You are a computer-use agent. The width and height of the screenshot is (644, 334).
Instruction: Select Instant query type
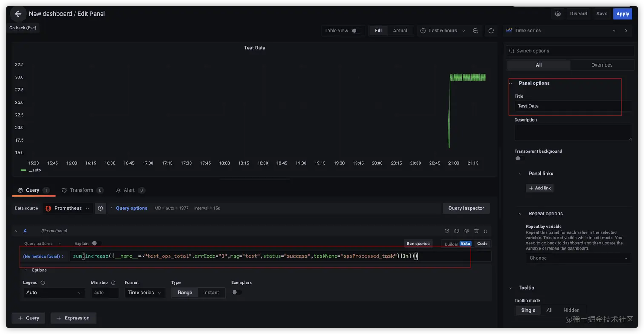pyautogui.click(x=211, y=293)
